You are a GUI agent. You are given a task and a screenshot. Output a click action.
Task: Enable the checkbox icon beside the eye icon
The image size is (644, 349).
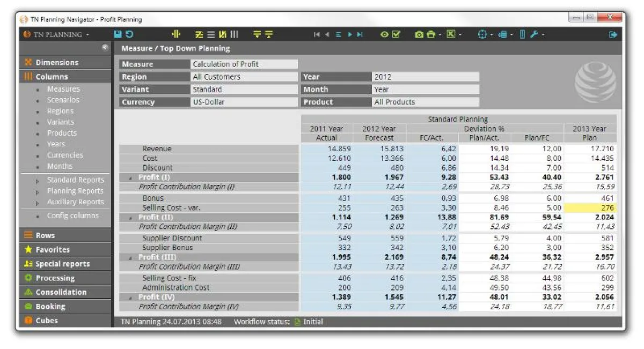point(396,34)
